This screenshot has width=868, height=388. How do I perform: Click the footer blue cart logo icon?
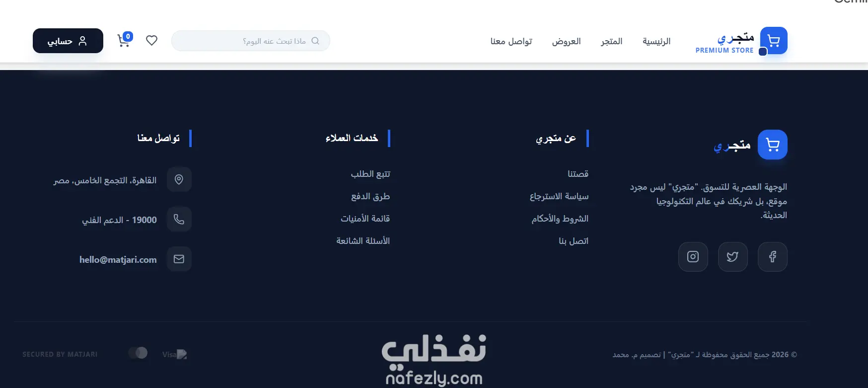coord(773,145)
